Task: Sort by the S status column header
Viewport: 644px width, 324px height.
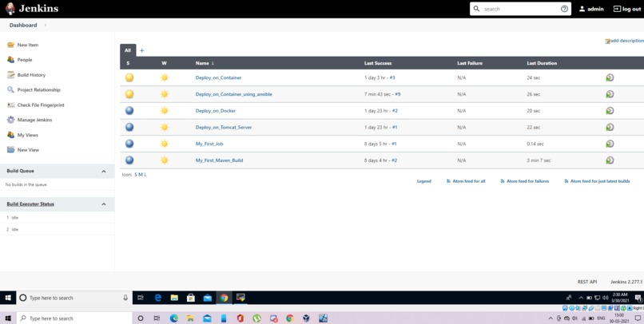Action: (x=128, y=63)
